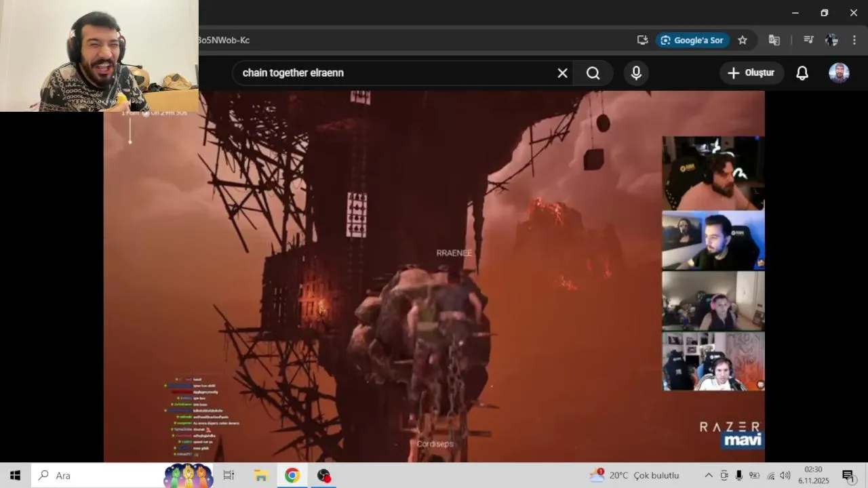Click the address bar URL text 'Bo5NWob-Kc'
The width and height of the screenshot is (868, 488).
click(224, 40)
